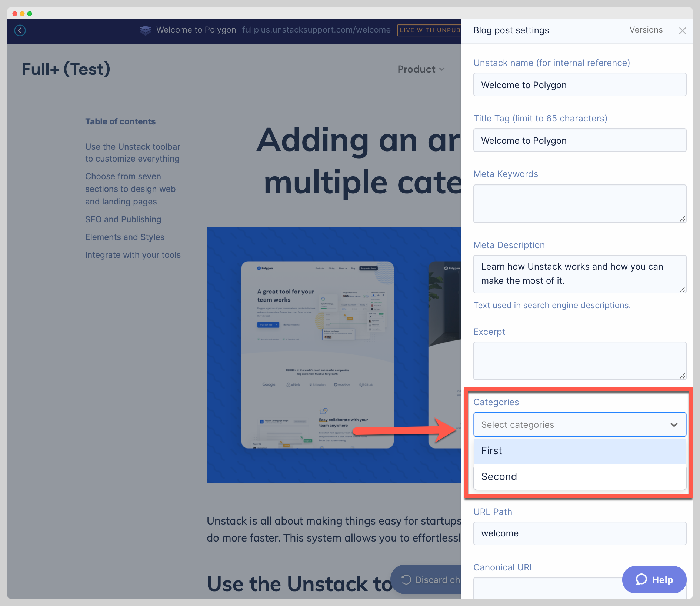Click the URL Path field containing welcome
The height and width of the screenshot is (606, 700).
[580, 533]
